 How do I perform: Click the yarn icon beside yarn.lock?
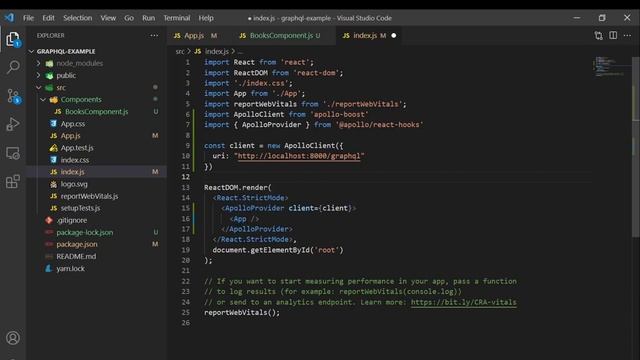(x=49, y=268)
